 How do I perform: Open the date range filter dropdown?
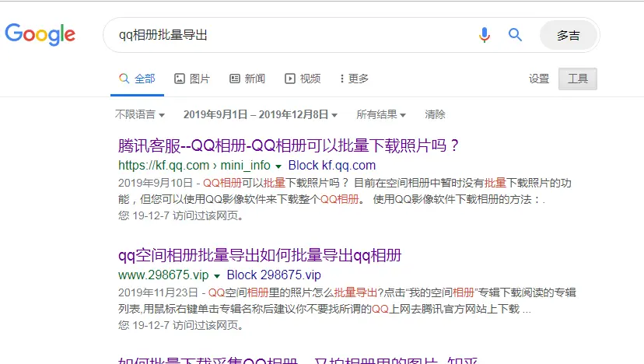[x=261, y=114]
